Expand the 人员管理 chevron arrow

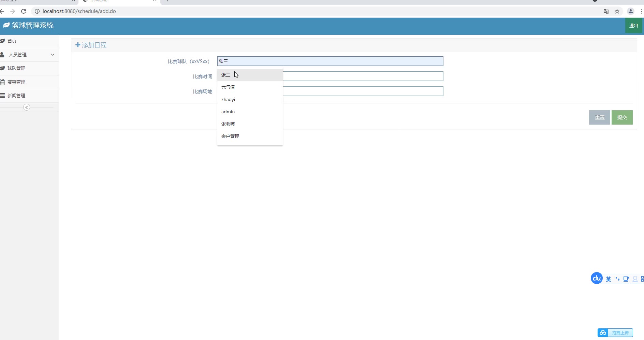coord(53,55)
